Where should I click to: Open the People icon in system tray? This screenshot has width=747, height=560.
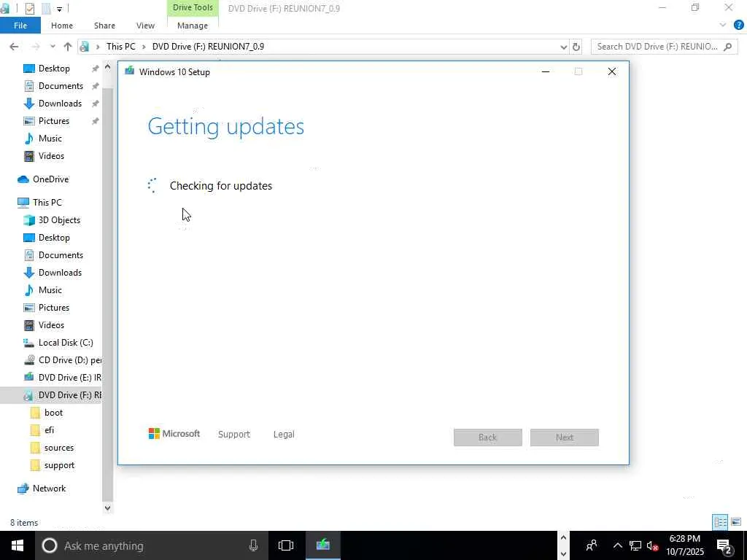click(592, 545)
